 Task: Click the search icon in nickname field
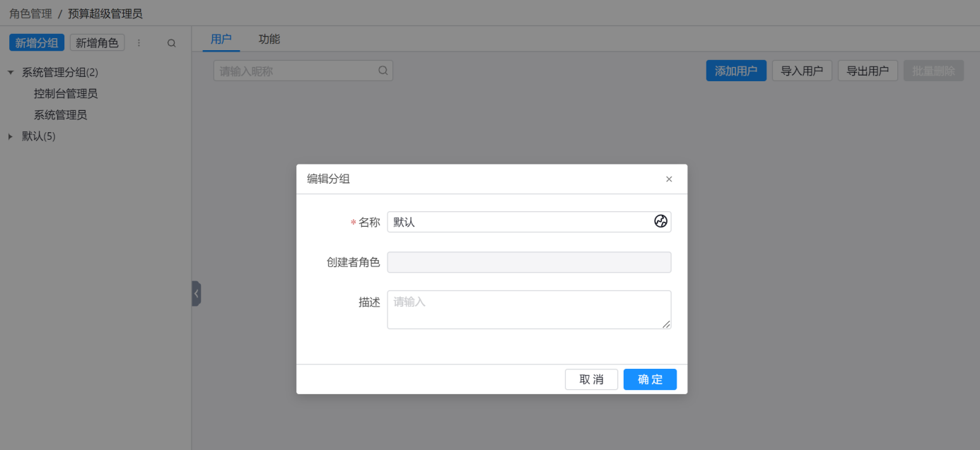[x=383, y=71]
